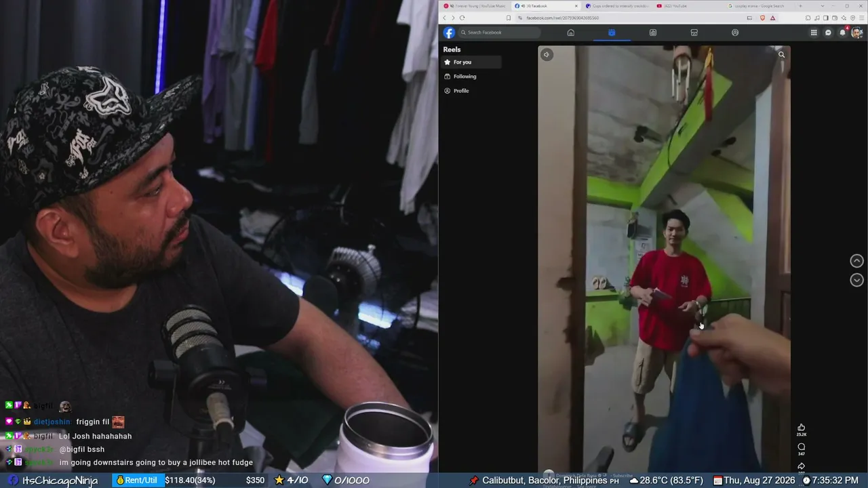Go back with browser back arrow
This screenshot has width=868, height=488.
click(x=445, y=18)
